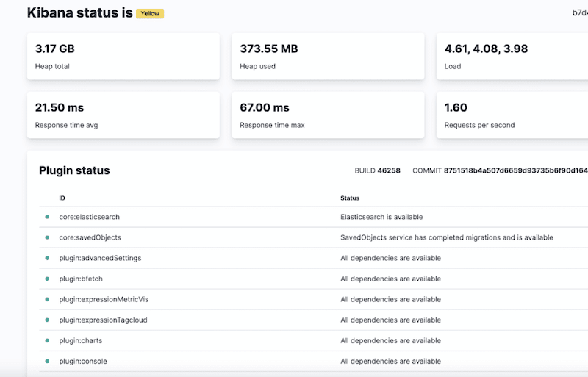Select the green dot beside core:savedObjects
The height and width of the screenshot is (377, 588).
point(47,237)
